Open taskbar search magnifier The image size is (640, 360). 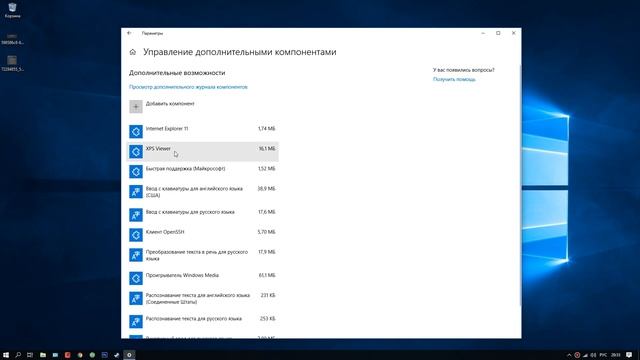pyautogui.click(x=18, y=355)
